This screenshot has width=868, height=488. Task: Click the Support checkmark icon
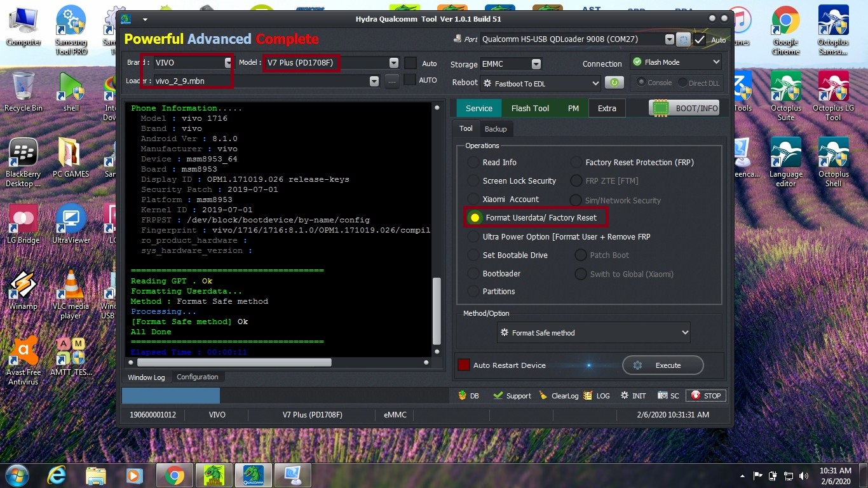(x=498, y=396)
